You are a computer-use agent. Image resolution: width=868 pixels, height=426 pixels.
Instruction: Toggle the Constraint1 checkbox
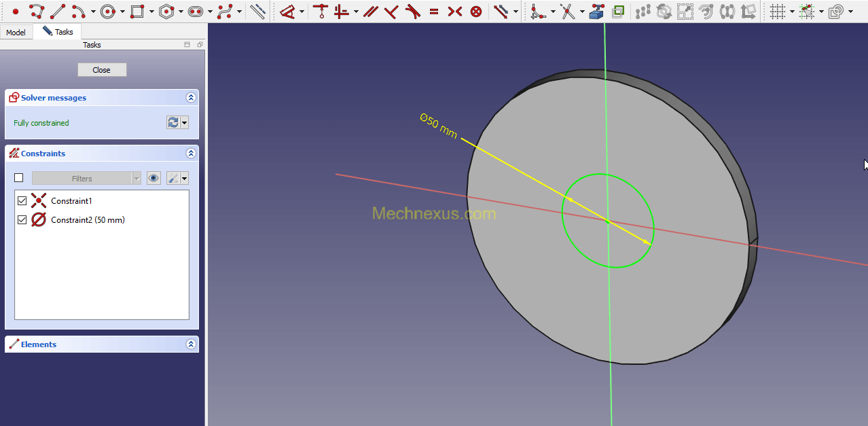tap(22, 201)
